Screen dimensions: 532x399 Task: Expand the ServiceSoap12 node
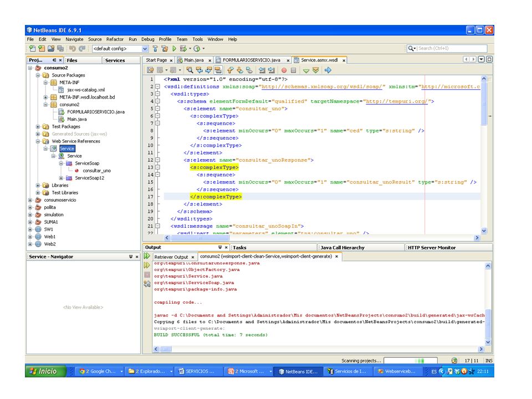(61, 178)
